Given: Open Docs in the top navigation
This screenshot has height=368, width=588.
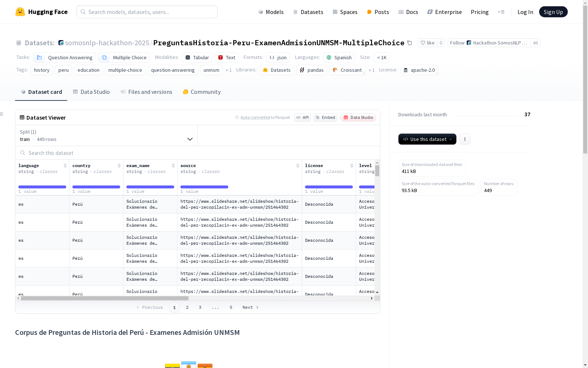Looking at the screenshot, I should tap(408, 12).
